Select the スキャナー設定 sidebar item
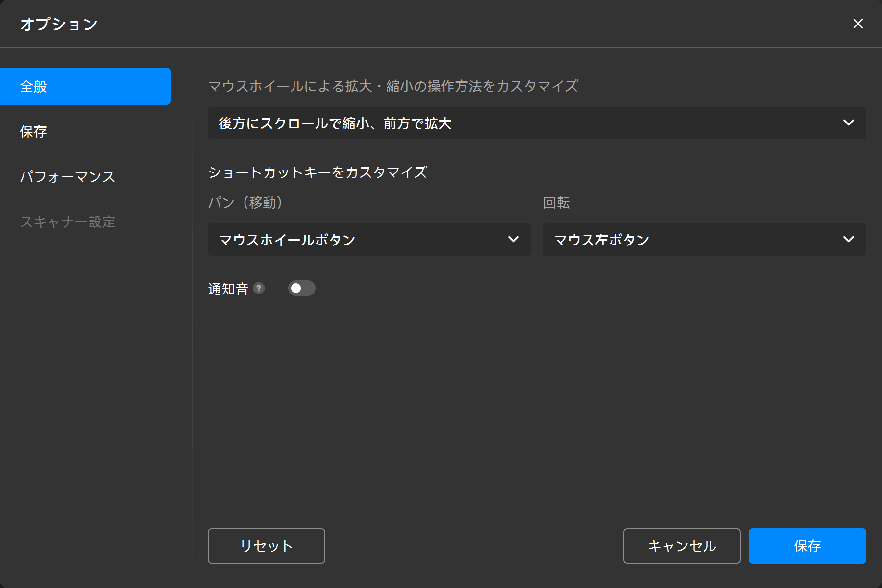Viewport: 882px width, 588px height. tap(68, 221)
